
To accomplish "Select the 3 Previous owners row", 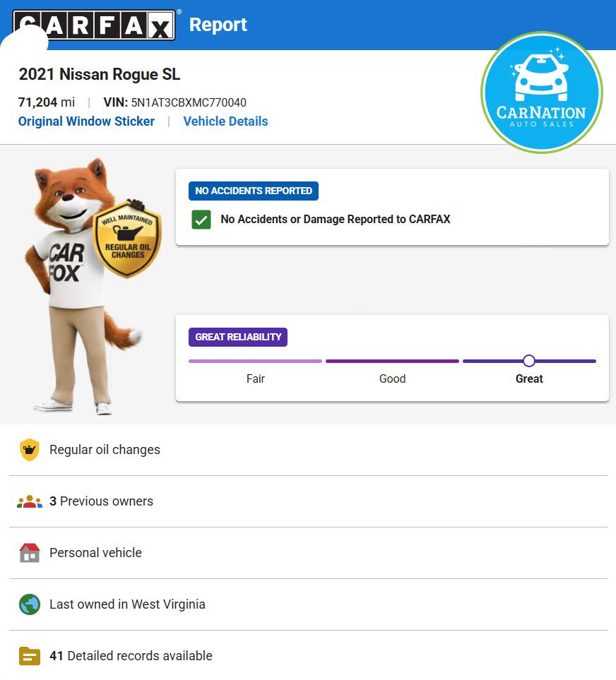I will click(x=308, y=501).
